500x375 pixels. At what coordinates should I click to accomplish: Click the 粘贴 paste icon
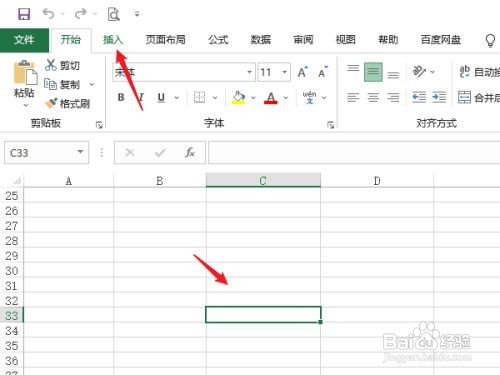click(x=25, y=72)
